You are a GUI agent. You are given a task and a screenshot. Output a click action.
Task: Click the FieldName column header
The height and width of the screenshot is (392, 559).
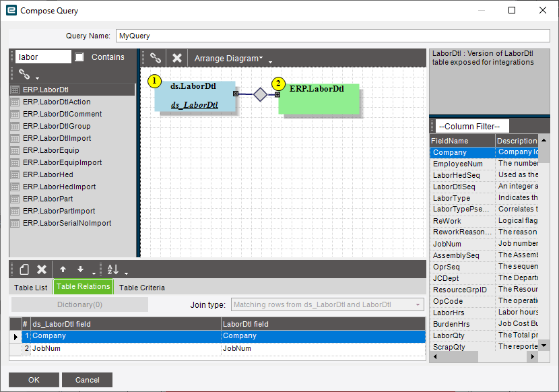[x=463, y=141]
